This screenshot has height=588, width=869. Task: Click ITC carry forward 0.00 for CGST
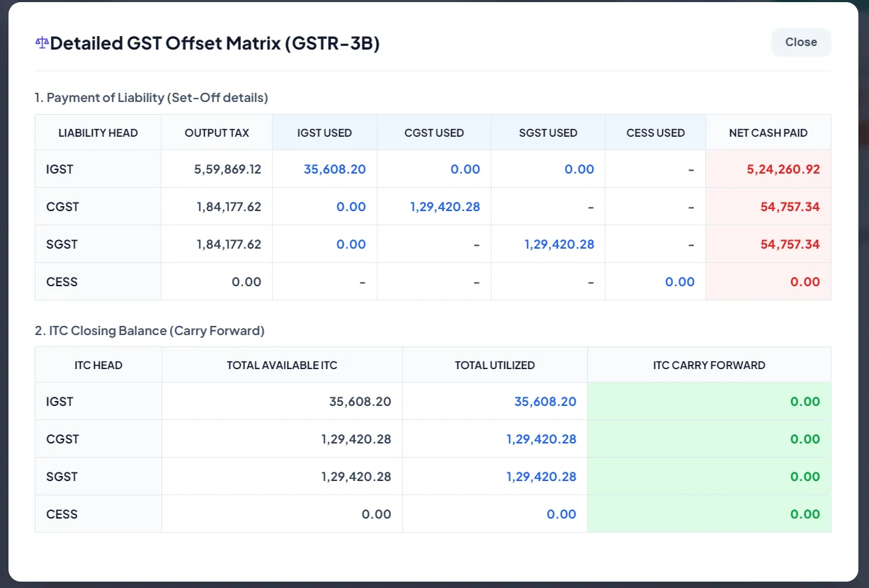[x=805, y=439]
